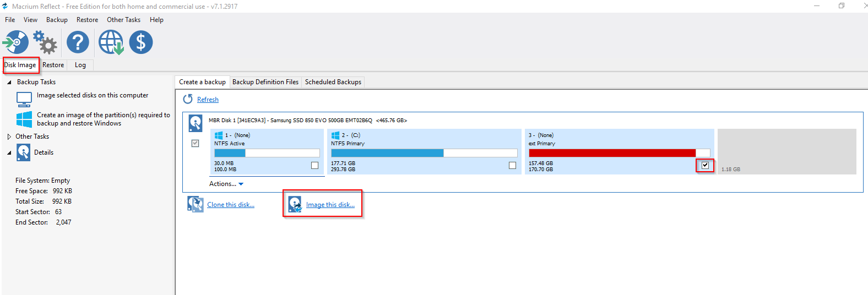Open the settings gears toolbar icon
868x295 pixels.
[x=45, y=42]
